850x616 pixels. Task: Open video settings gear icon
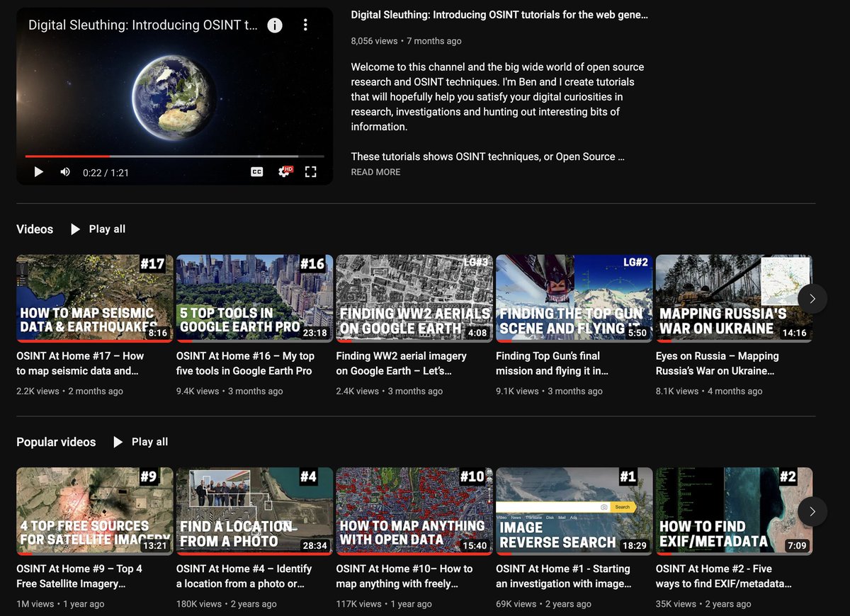pos(284,172)
